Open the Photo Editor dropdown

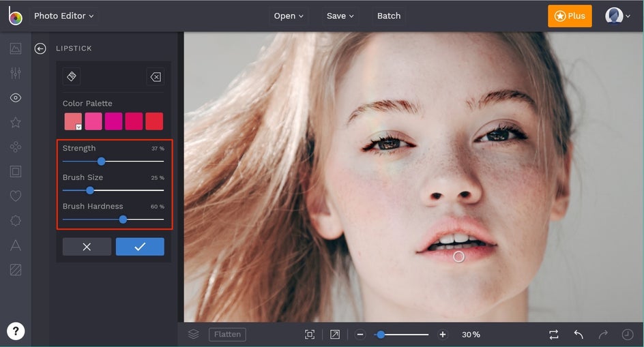[63, 16]
